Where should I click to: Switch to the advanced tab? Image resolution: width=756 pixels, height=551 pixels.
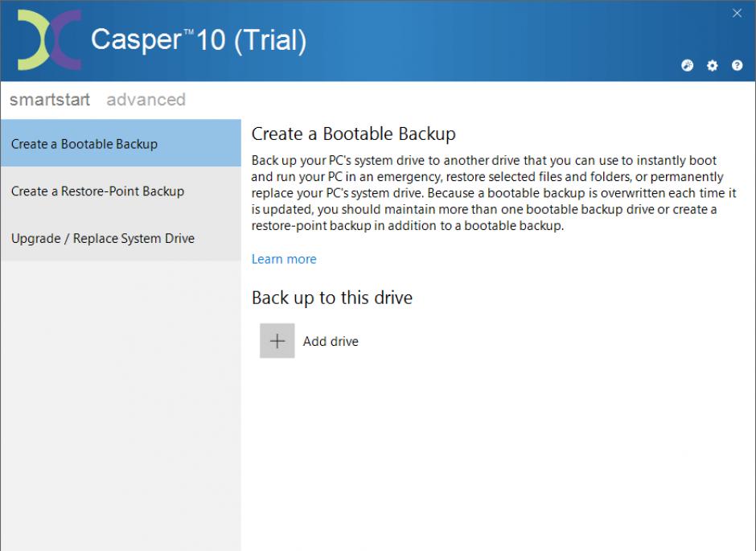point(146,99)
